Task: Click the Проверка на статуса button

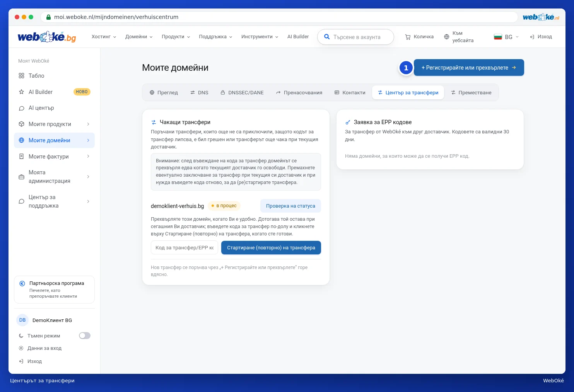Action: pos(290,206)
